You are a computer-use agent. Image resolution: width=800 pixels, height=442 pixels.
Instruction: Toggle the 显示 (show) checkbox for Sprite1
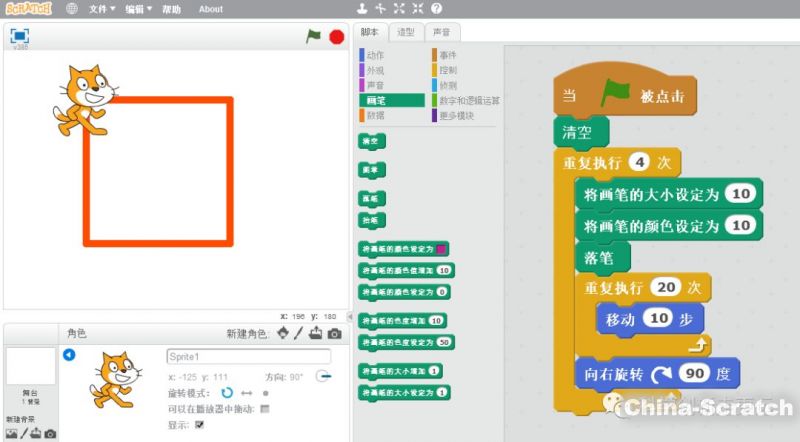(x=199, y=424)
